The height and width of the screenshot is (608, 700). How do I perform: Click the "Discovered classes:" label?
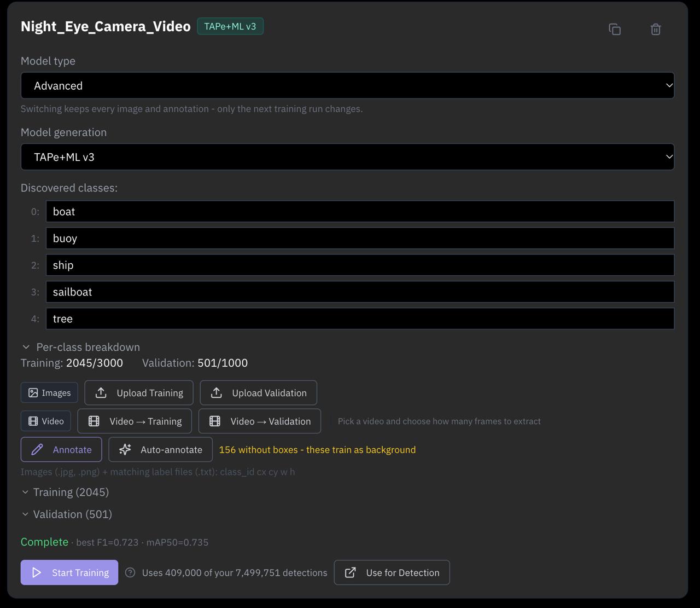coord(69,188)
